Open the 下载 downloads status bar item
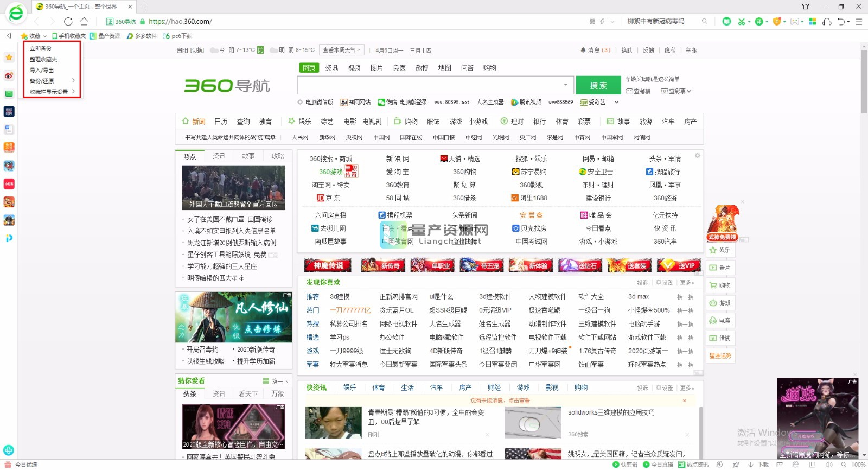The height and width of the screenshot is (470, 868). pyautogui.click(x=758, y=465)
